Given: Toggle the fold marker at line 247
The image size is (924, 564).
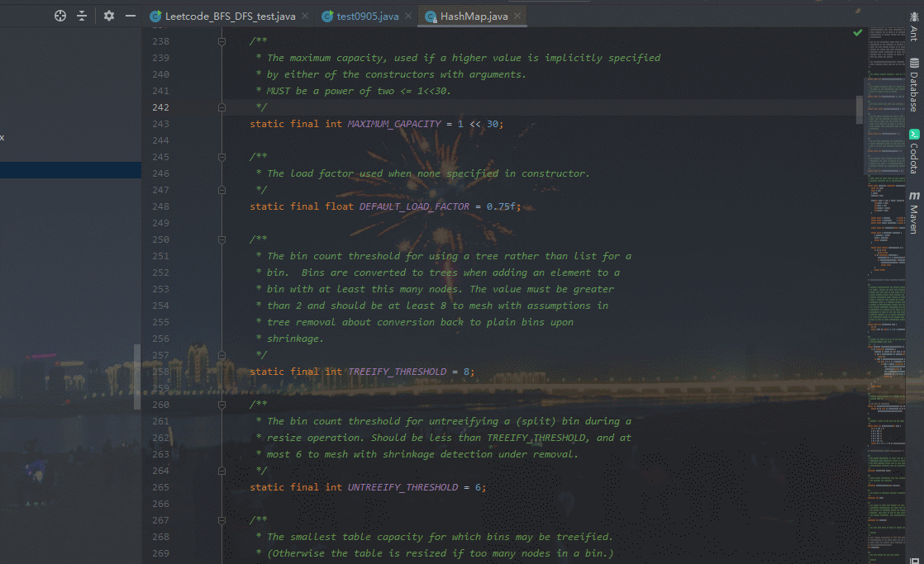Looking at the screenshot, I should tap(221, 190).
